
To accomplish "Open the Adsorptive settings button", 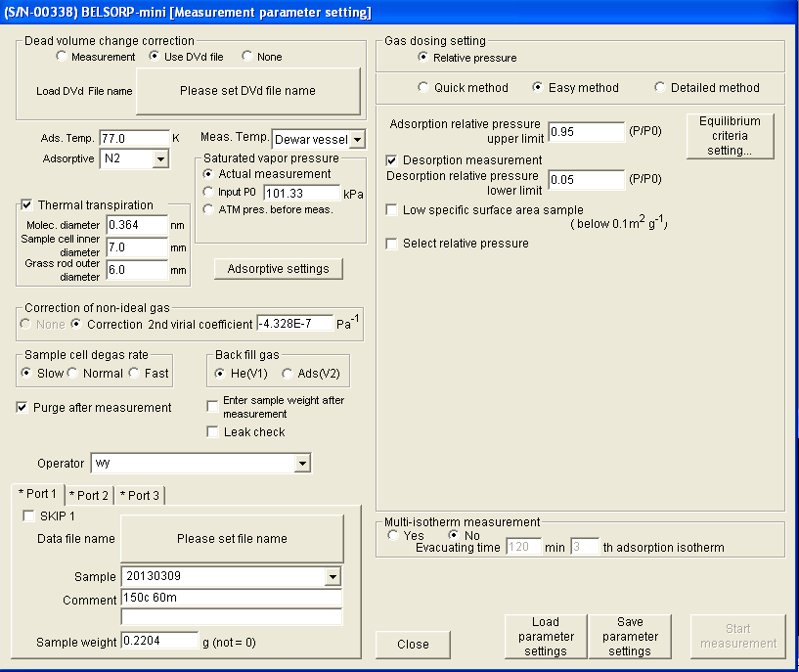I will (x=278, y=269).
